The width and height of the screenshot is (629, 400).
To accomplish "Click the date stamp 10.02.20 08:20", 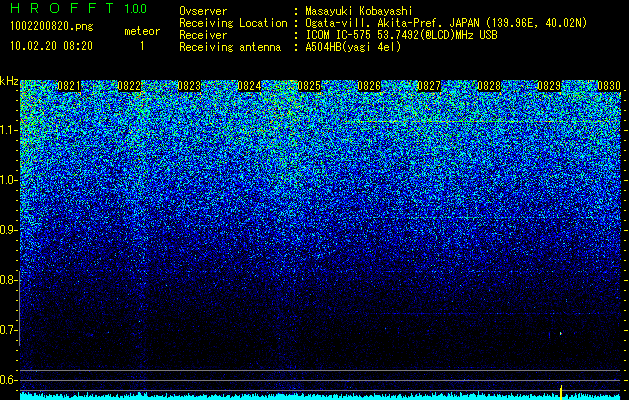I will [x=51, y=46].
